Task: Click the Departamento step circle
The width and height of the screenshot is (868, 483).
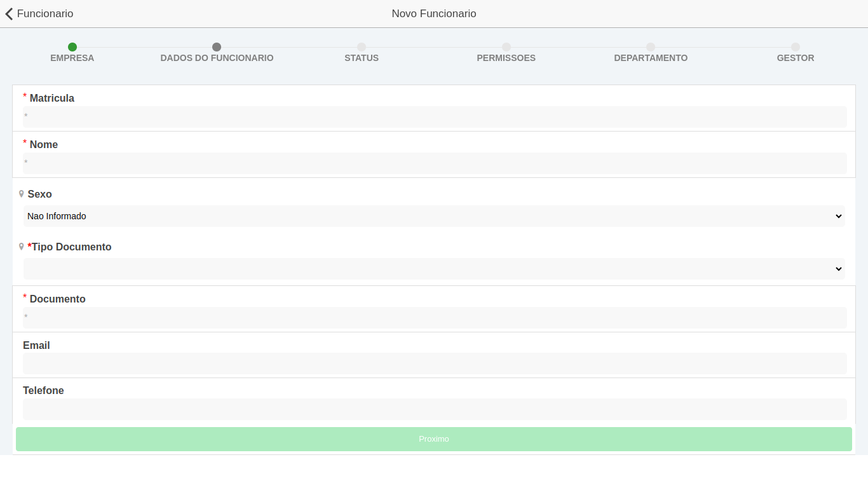Action: [651, 47]
